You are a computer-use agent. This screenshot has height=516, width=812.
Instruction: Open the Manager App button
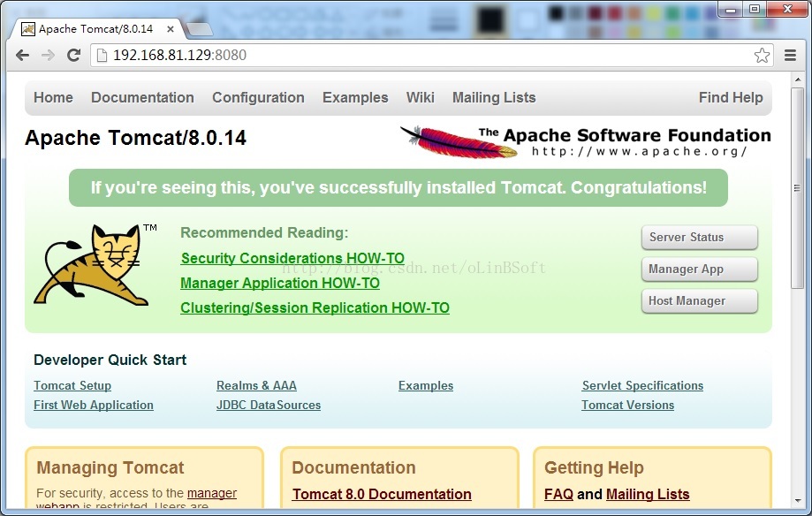click(x=700, y=269)
